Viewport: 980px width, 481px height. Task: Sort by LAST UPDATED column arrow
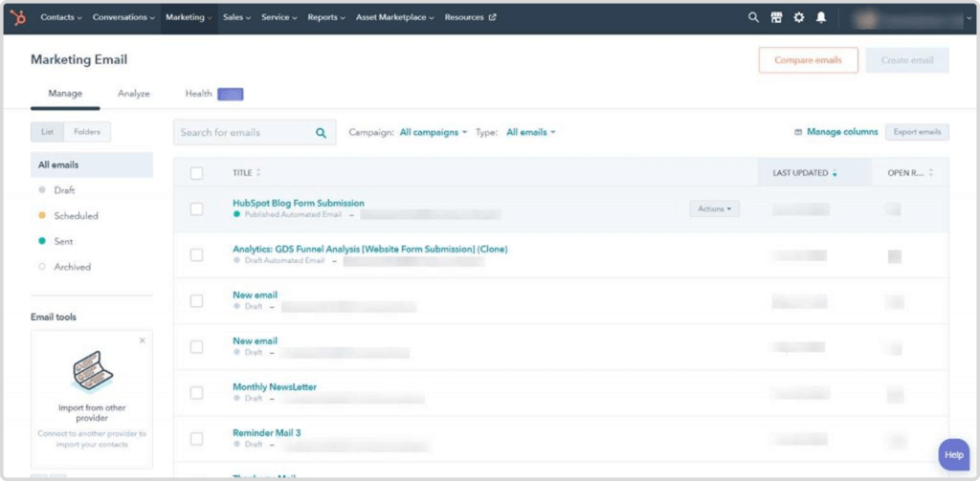coord(835,173)
